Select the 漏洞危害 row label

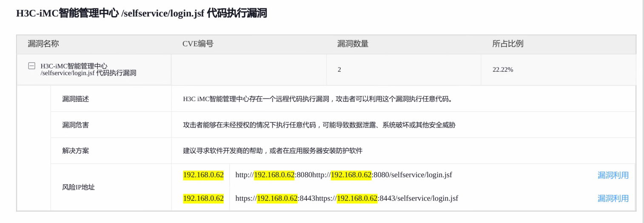click(x=76, y=125)
